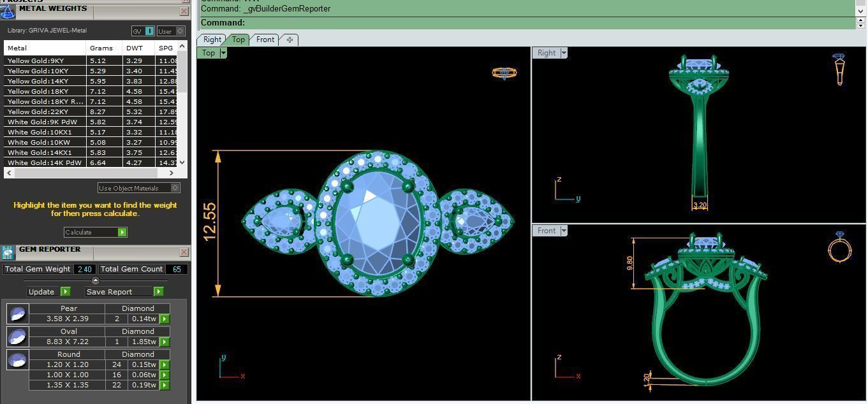Click the SPG column header
The width and height of the screenshot is (868, 404).
[166, 48]
